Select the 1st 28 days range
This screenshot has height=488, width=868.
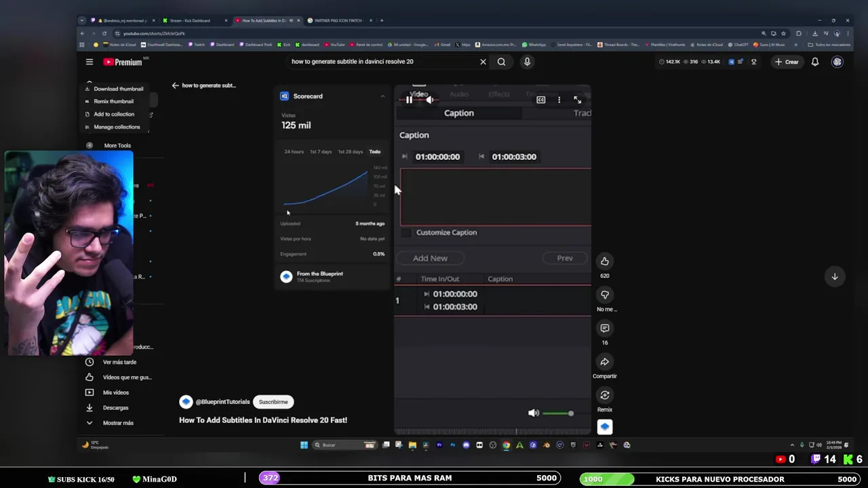click(x=350, y=152)
